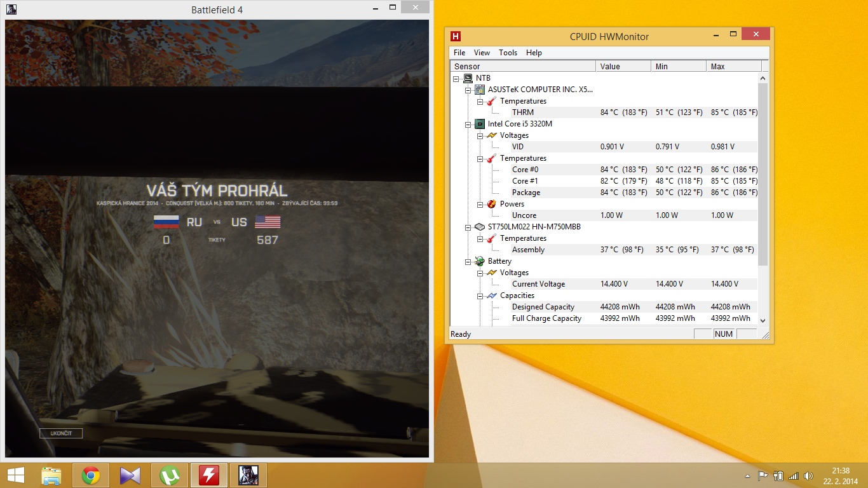Launch Google Chrome from the taskbar
The image size is (868, 488).
91,475
